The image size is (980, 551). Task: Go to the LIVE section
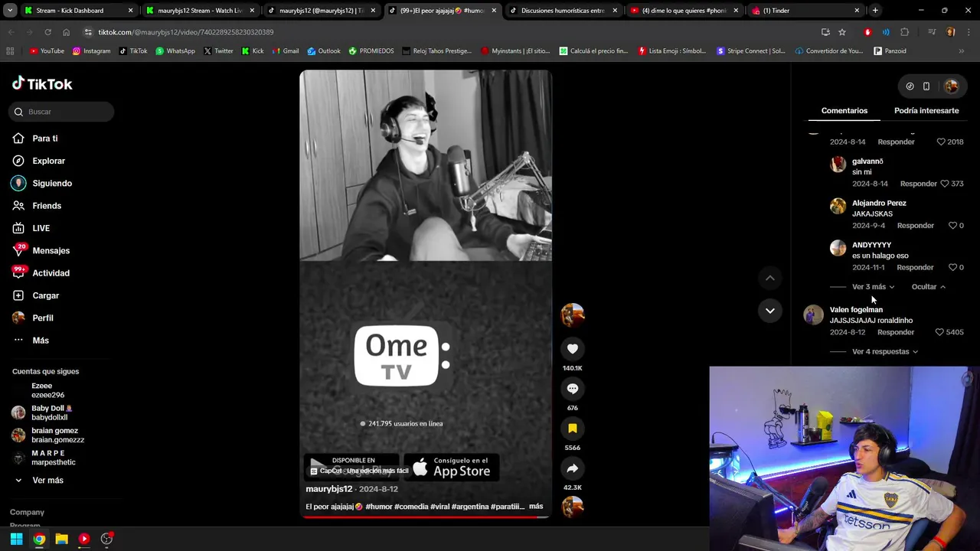tap(31, 228)
